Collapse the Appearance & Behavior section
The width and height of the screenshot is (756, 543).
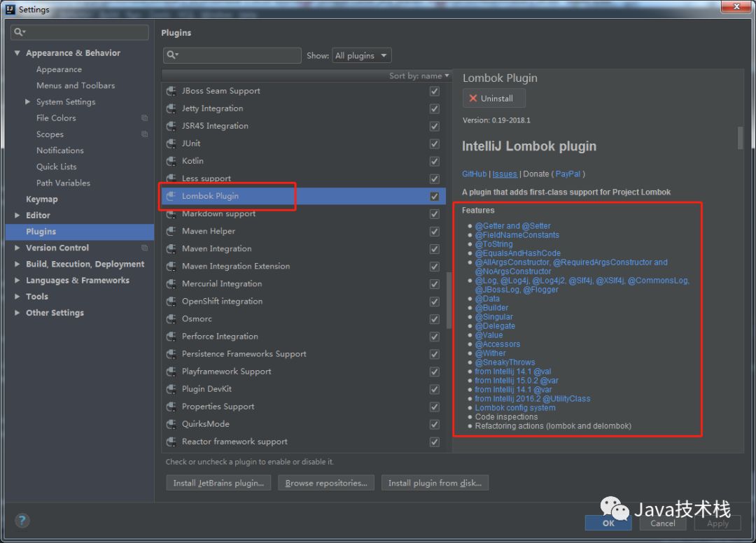coord(17,53)
